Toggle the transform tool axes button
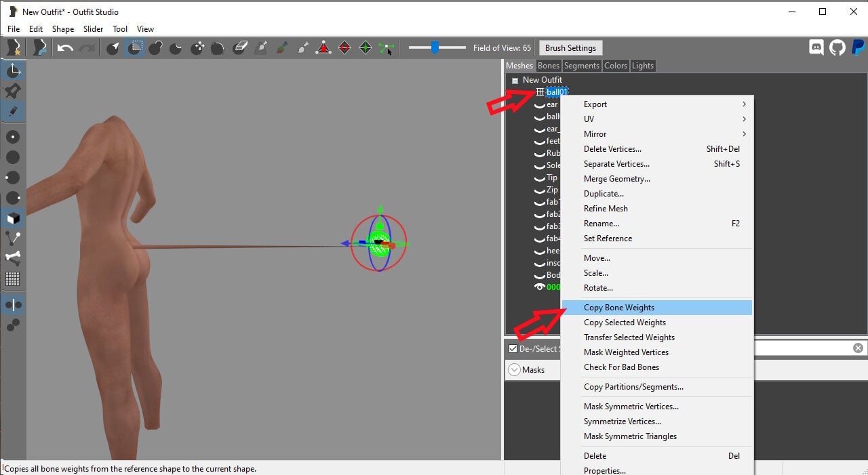This screenshot has height=475, width=868. [13, 70]
